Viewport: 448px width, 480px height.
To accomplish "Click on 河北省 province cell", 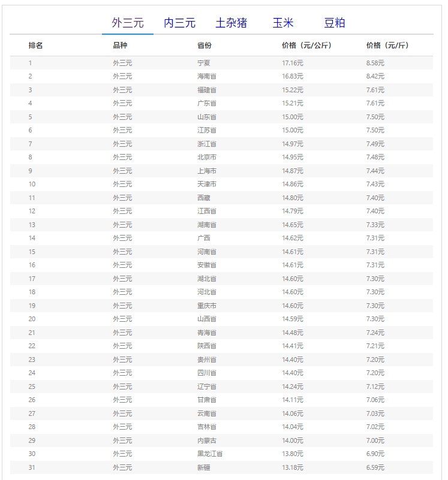I will [x=207, y=292].
